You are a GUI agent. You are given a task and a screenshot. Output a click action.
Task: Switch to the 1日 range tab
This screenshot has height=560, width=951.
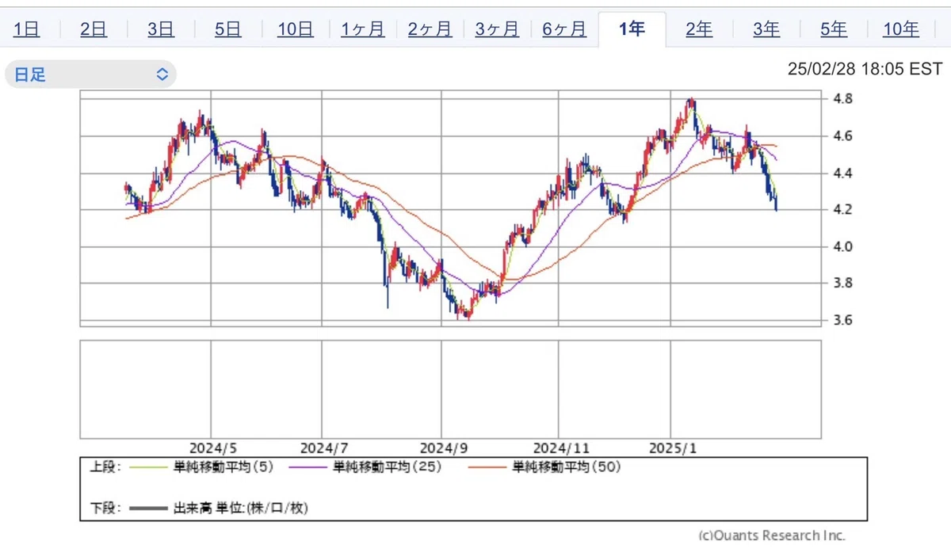point(28,29)
